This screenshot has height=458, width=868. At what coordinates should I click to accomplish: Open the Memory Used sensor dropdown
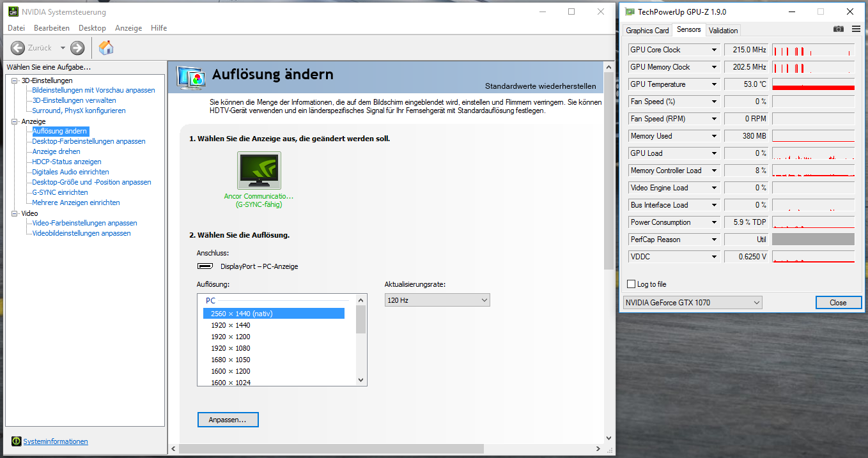point(714,136)
